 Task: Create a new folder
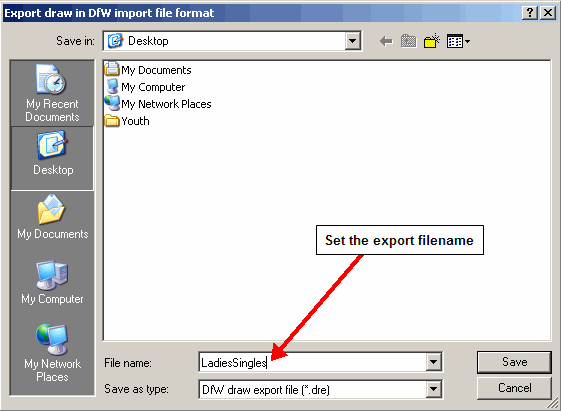pyautogui.click(x=432, y=41)
